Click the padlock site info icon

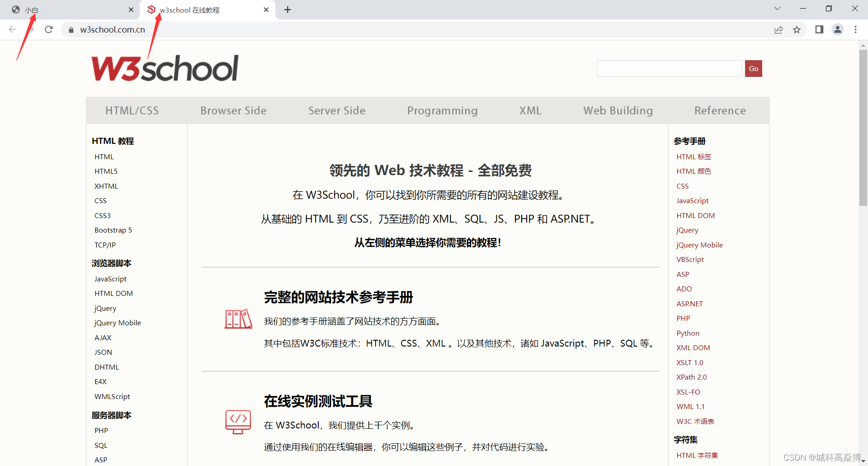[71, 30]
